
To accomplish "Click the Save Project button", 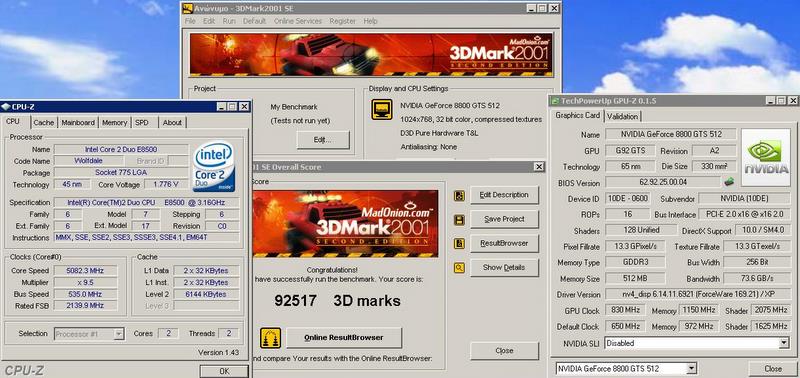I will 504,219.
